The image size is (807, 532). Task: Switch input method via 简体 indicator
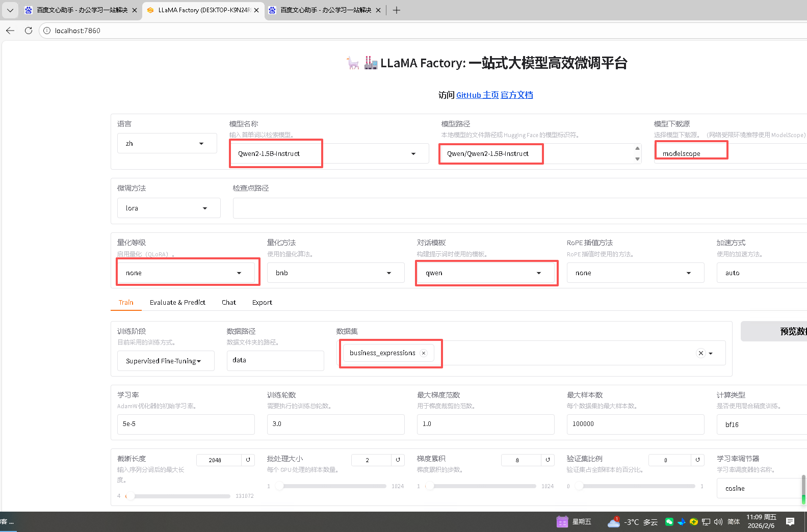[x=734, y=522]
